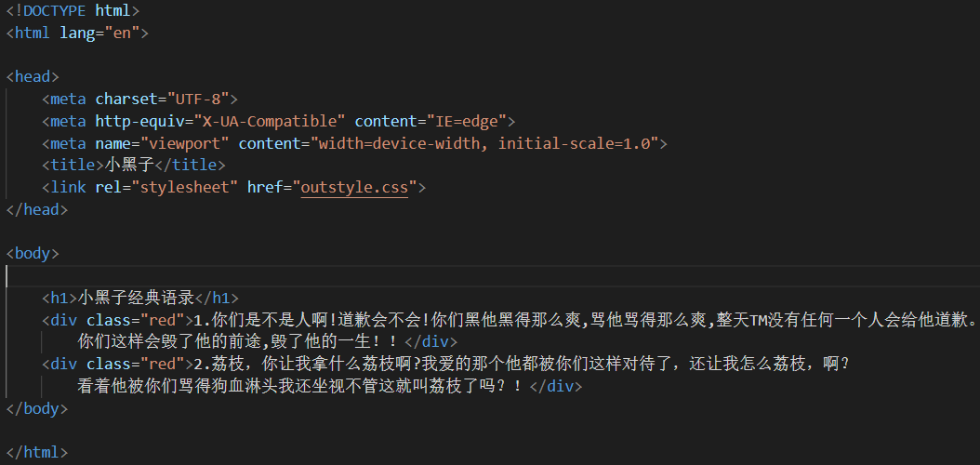Click the title text 小黑子

pos(130,166)
